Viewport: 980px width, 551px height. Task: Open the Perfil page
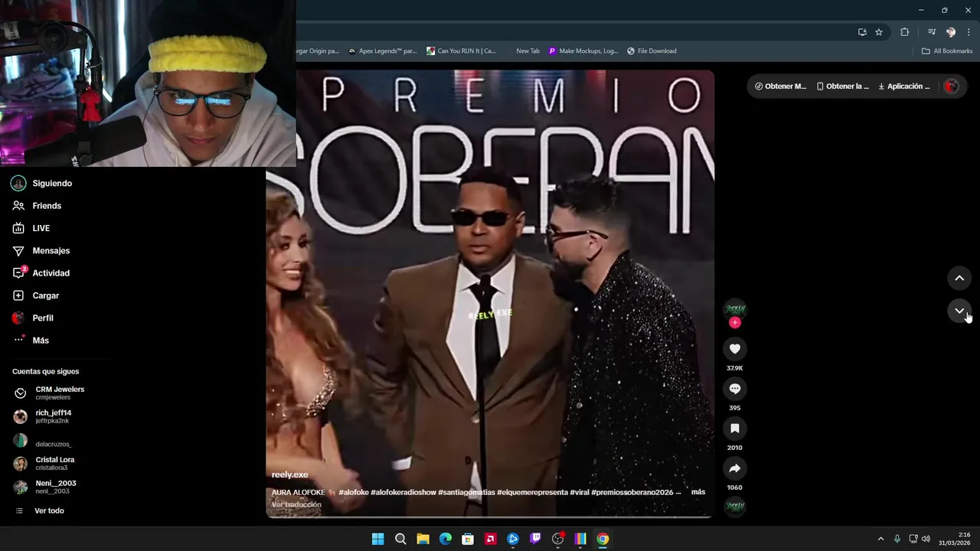pyautogui.click(x=33, y=318)
